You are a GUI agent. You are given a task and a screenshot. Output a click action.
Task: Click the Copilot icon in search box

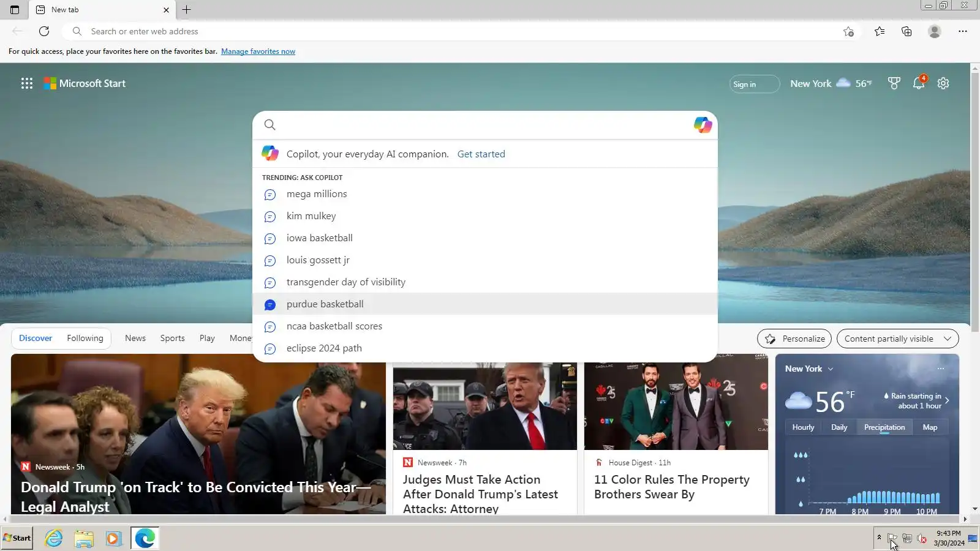coord(703,125)
